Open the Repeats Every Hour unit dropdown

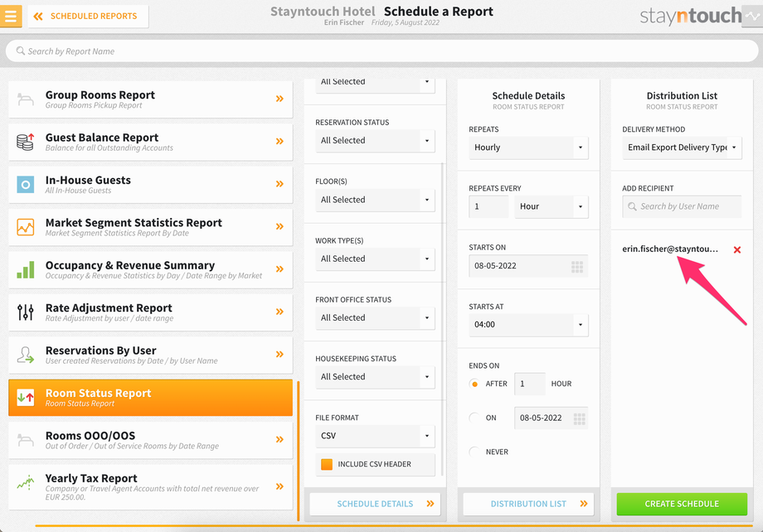pos(552,206)
